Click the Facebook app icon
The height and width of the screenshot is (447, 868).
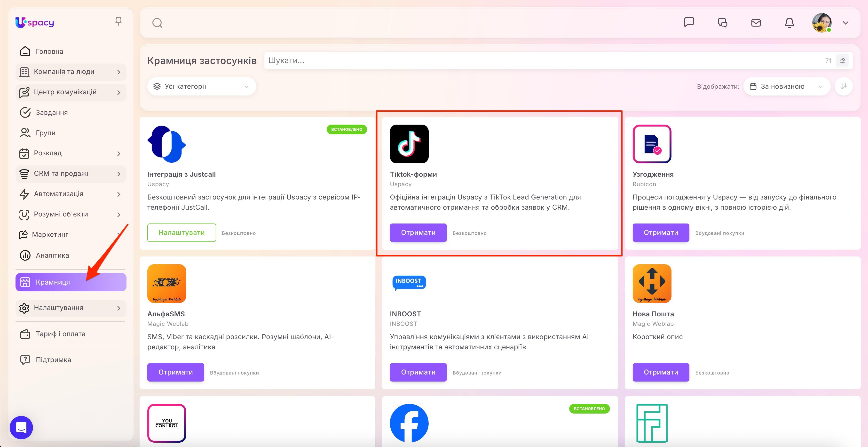click(x=409, y=423)
